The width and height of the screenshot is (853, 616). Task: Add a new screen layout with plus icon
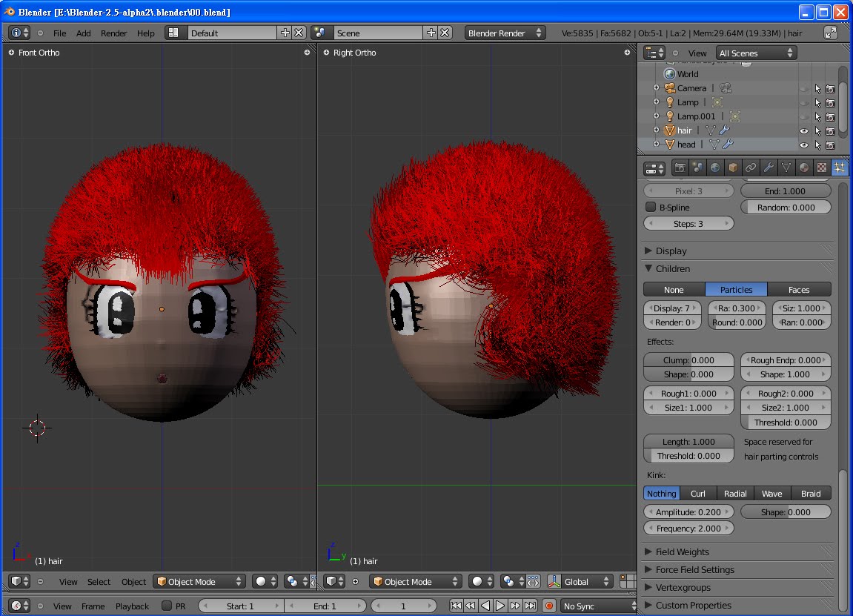[285, 33]
